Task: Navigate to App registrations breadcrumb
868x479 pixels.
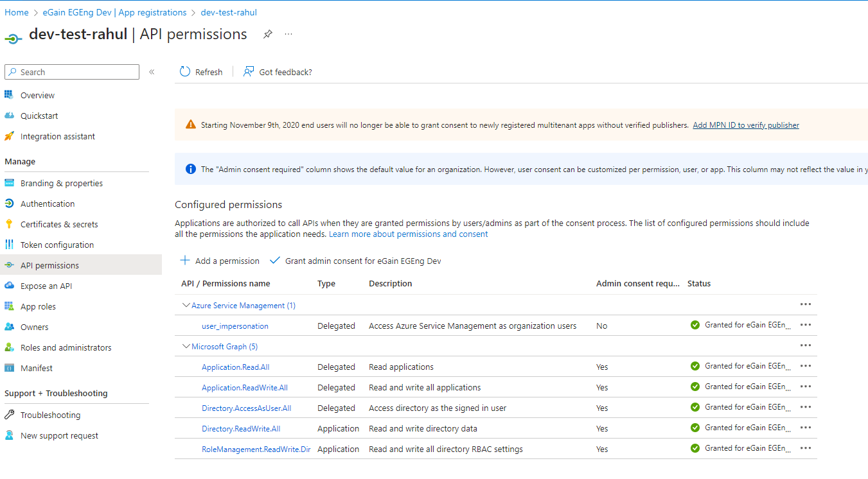Action: (x=114, y=12)
